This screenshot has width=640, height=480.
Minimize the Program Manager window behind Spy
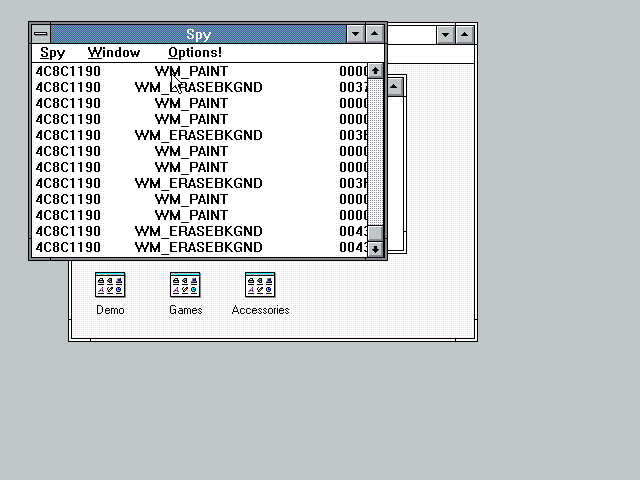coord(446,35)
